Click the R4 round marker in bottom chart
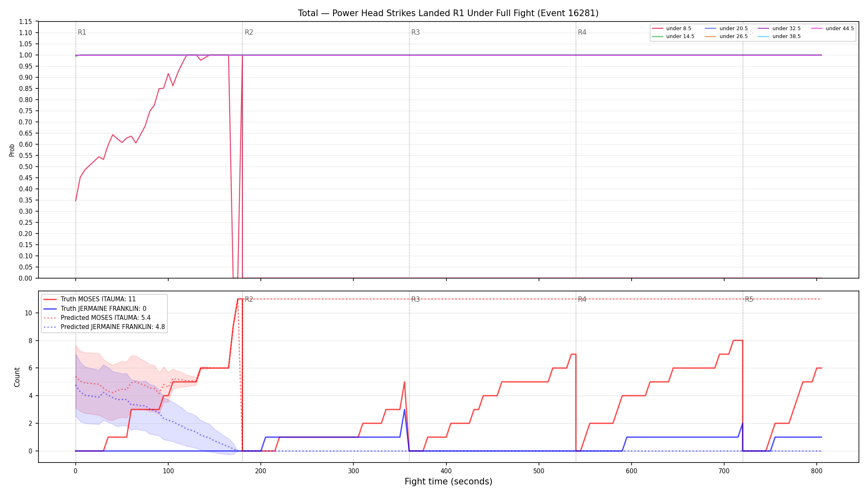The width and height of the screenshot is (868, 496). (582, 299)
